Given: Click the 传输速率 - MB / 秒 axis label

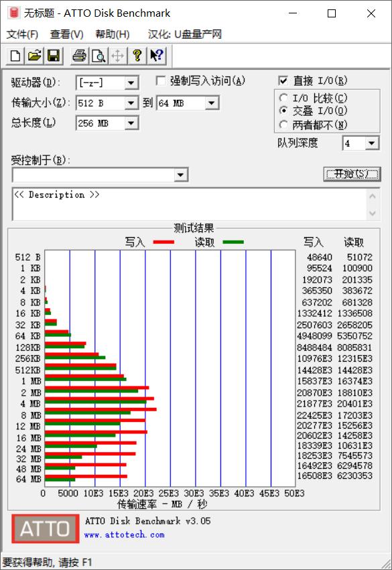Looking at the screenshot, I should click(x=162, y=504).
